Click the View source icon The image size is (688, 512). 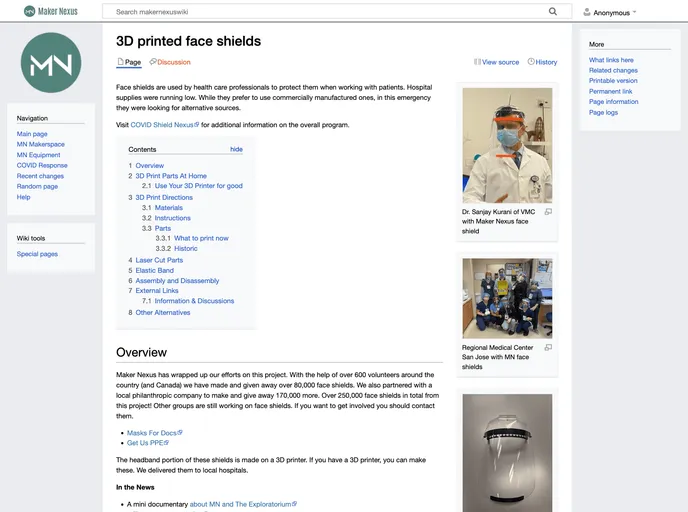pos(477,62)
